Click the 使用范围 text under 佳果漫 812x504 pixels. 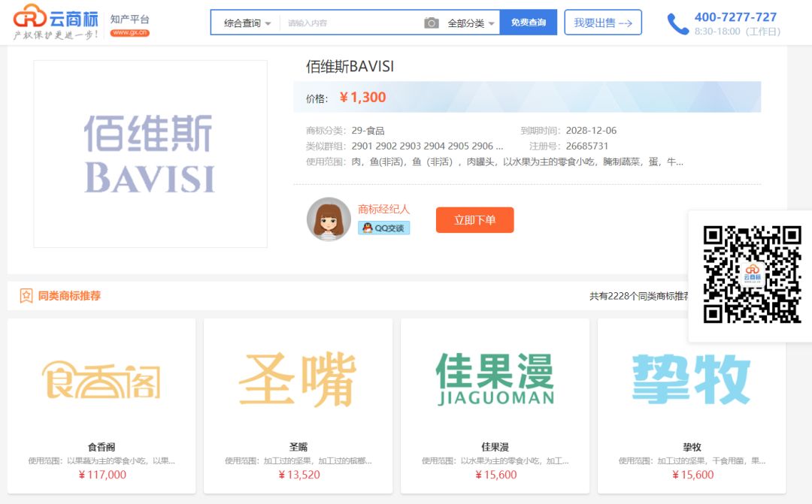tap(495, 460)
